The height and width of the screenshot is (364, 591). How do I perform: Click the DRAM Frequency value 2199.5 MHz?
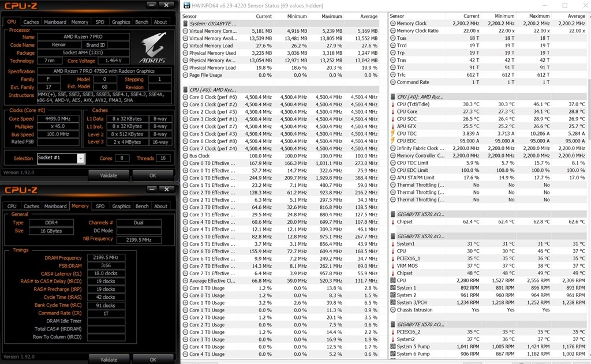[x=106, y=258]
